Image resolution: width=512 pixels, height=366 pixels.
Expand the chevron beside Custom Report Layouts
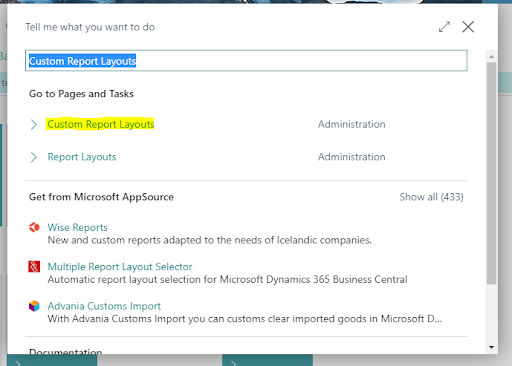point(34,124)
